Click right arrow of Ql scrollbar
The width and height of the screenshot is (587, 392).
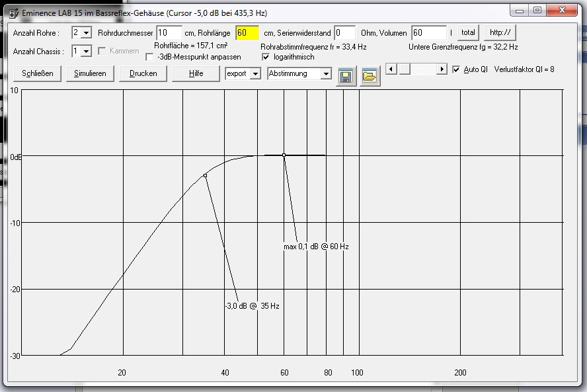click(442, 69)
